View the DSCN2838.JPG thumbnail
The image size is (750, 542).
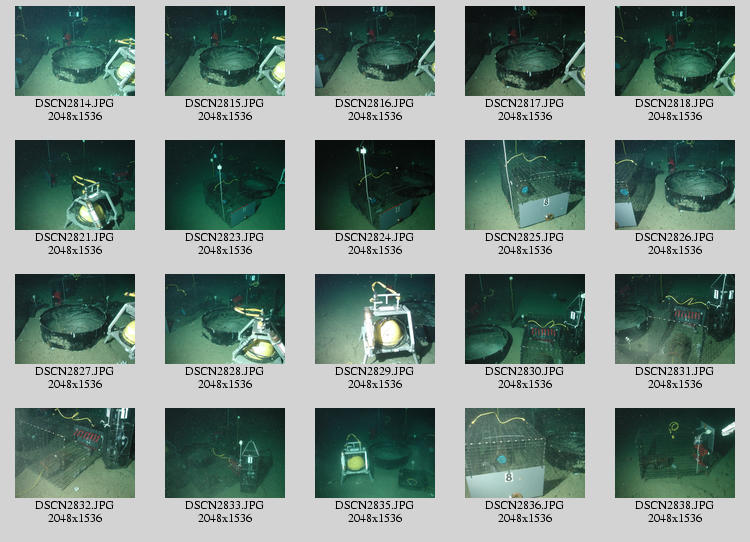point(675,453)
